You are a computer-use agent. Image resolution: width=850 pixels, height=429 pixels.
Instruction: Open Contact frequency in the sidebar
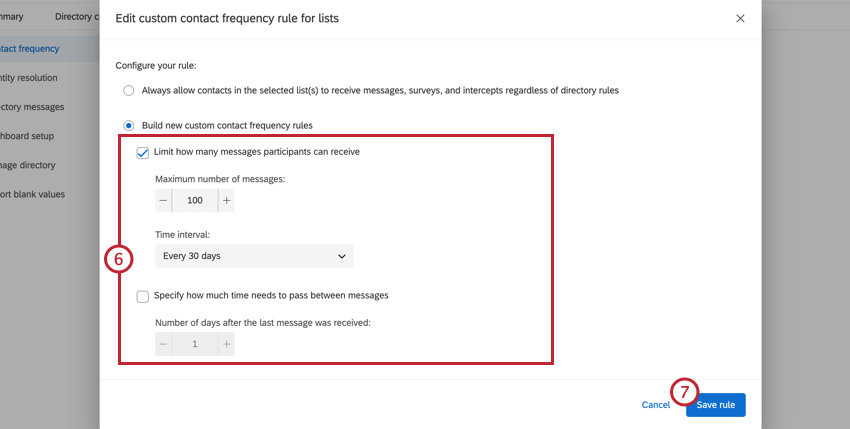tap(30, 48)
